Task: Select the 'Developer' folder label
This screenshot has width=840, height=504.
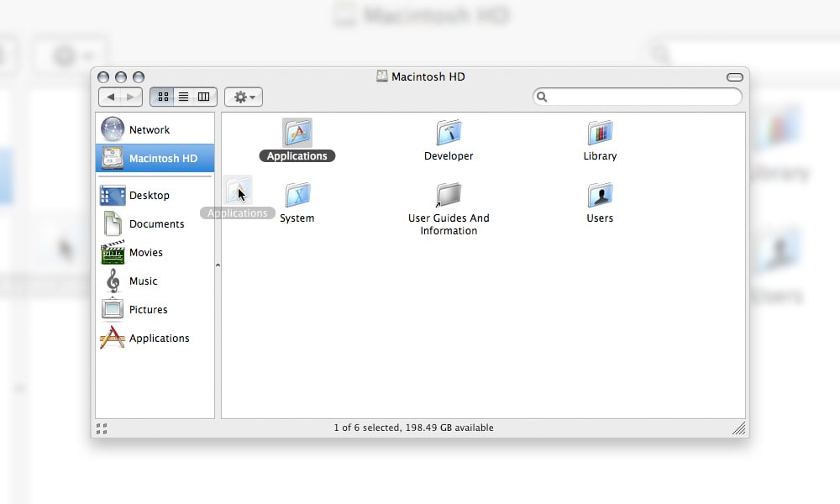Action: [x=449, y=156]
